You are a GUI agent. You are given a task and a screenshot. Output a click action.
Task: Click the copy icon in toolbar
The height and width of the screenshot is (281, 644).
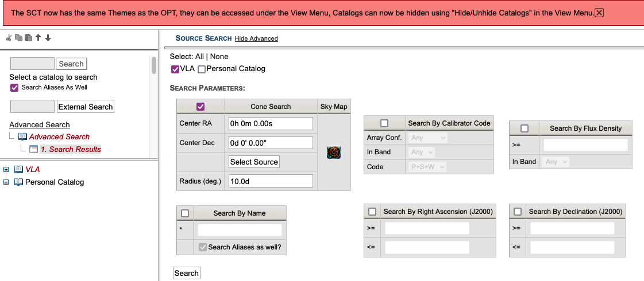pyautogui.click(x=19, y=38)
